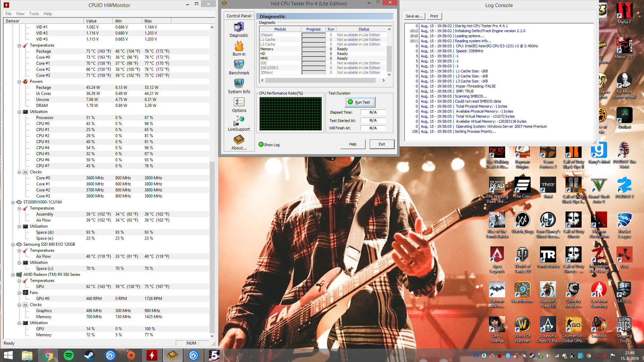Image resolution: width=644 pixels, height=362 pixels.
Task: Click the Print button in Log Console
Action: click(x=434, y=16)
